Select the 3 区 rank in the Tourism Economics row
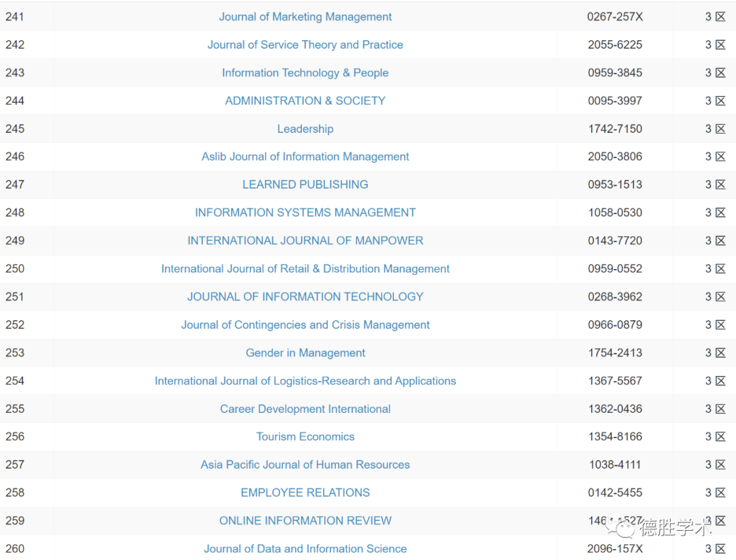This screenshot has width=736, height=560. [716, 437]
